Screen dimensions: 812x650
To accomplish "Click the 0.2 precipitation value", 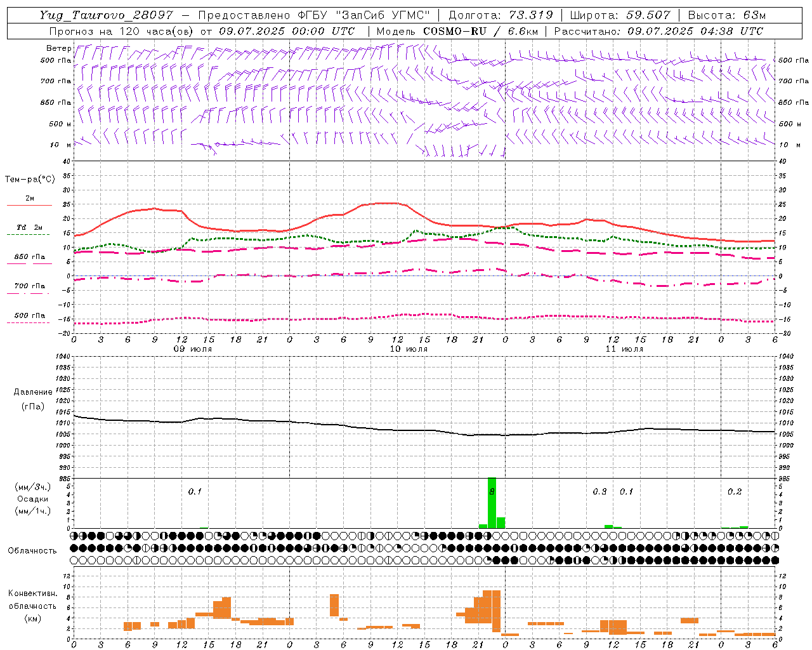I will [x=735, y=492].
